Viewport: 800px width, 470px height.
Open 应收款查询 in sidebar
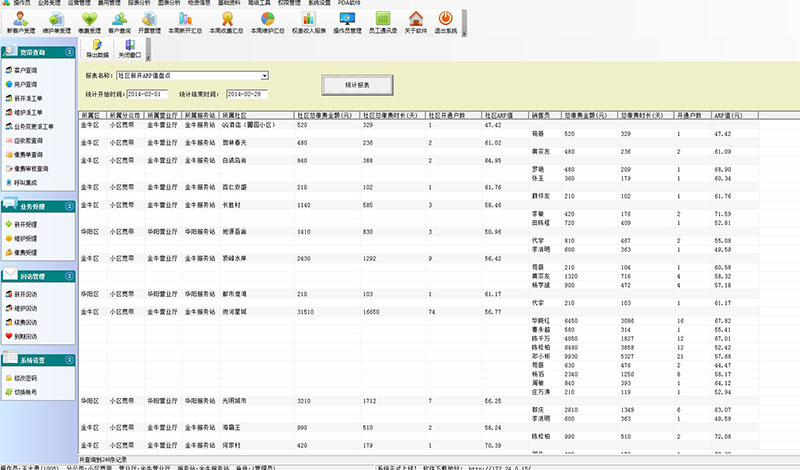(23, 140)
